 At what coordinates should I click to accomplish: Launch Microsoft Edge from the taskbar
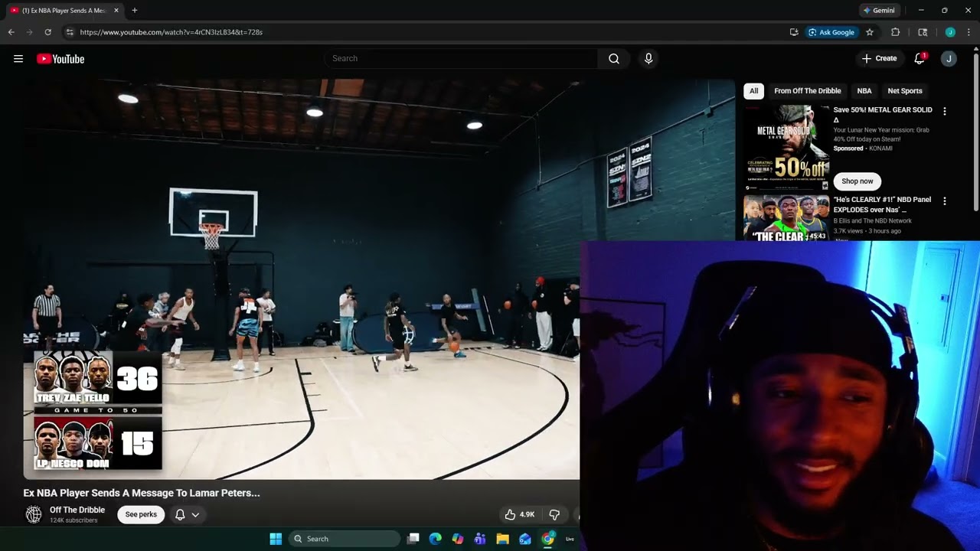pyautogui.click(x=436, y=539)
